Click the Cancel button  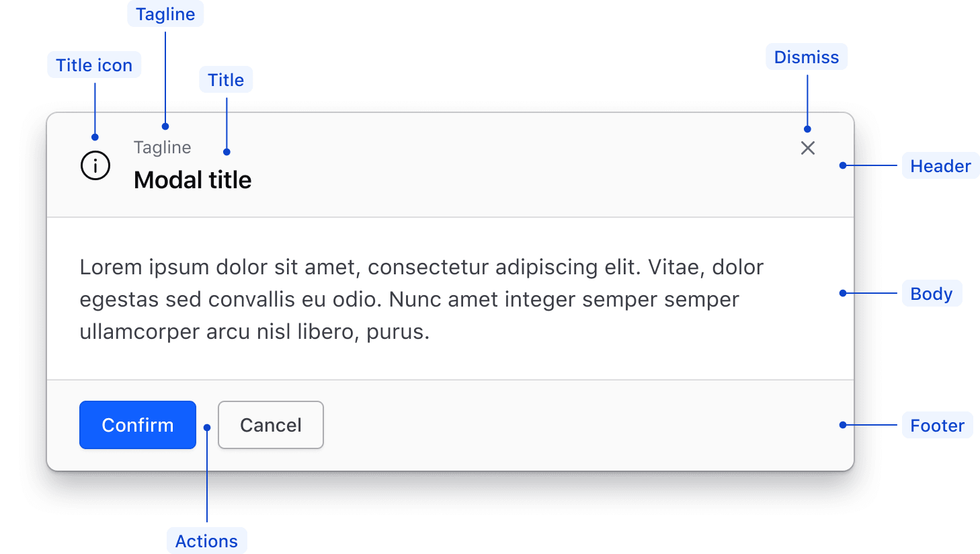coord(270,425)
